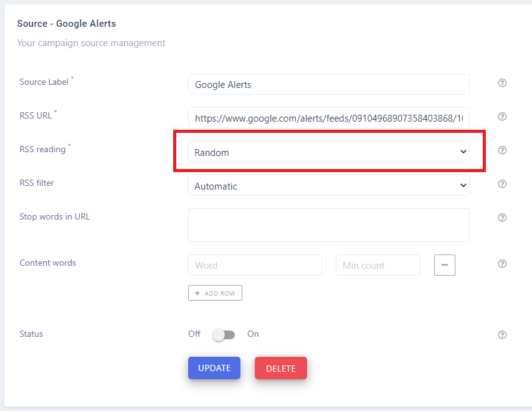Viewport: 532px width, 411px height.
Task: Click the 'On' label beside the switch
Action: [253, 334]
